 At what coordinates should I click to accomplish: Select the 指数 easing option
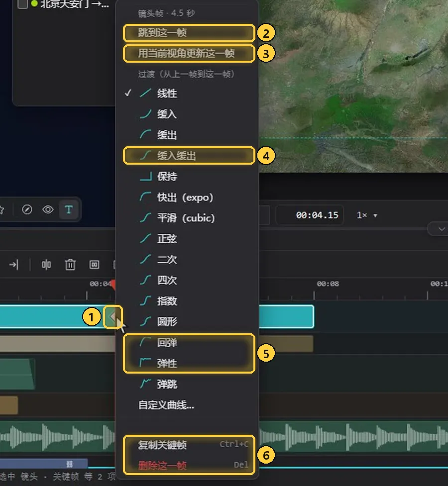coord(187,301)
